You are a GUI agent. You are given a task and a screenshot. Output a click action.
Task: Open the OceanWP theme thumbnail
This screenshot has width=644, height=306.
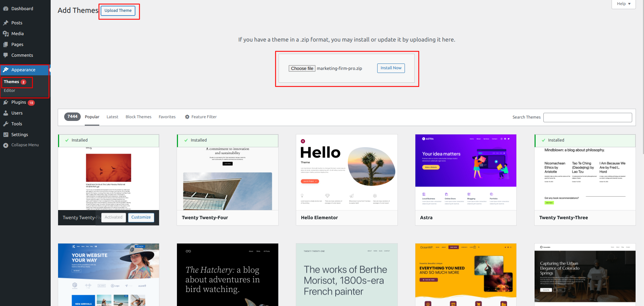[466, 275]
